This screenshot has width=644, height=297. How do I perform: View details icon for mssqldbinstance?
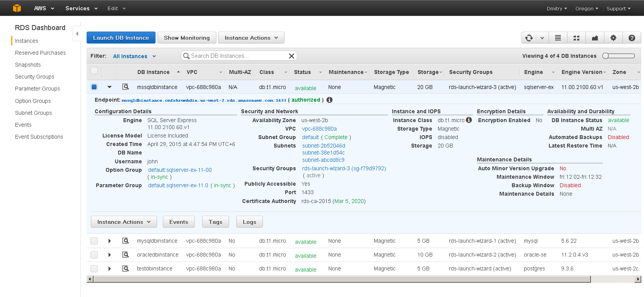point(125,87)
